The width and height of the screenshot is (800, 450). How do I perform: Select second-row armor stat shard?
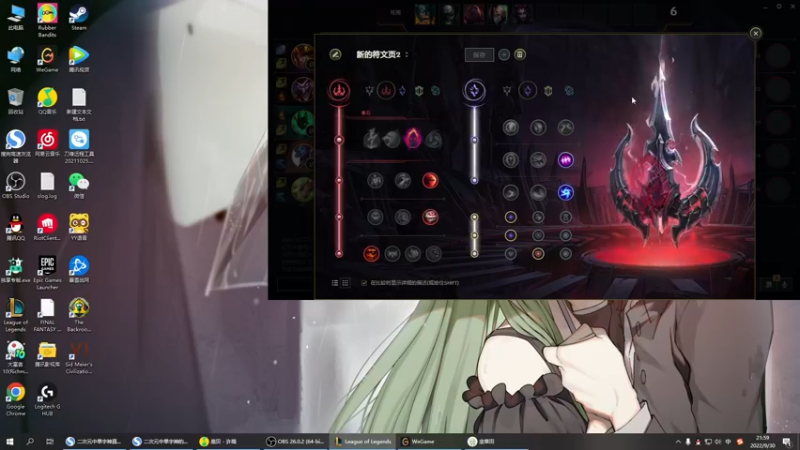(538, 235)
